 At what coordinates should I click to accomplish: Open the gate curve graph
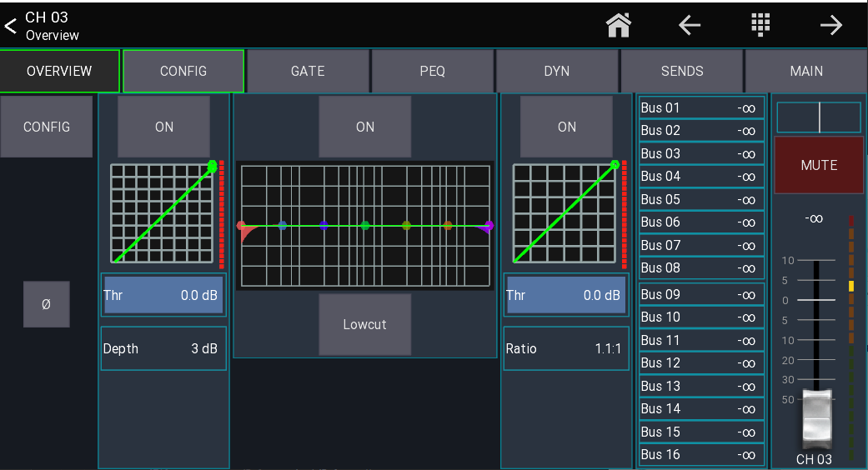pos(163,213)
